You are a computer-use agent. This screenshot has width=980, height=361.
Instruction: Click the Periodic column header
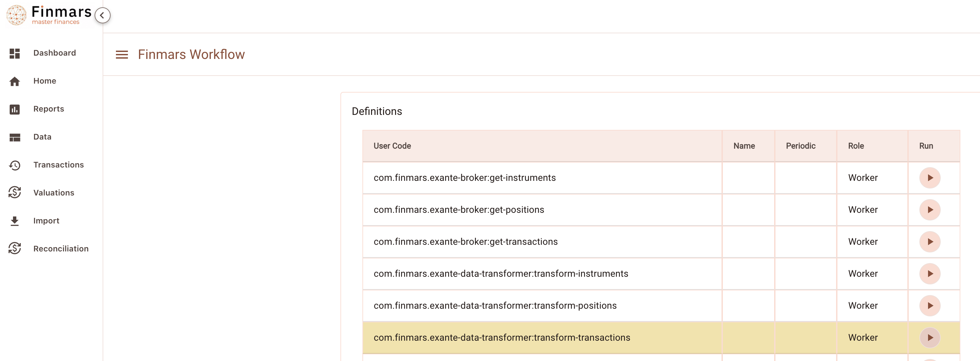(x=800, y=146)
